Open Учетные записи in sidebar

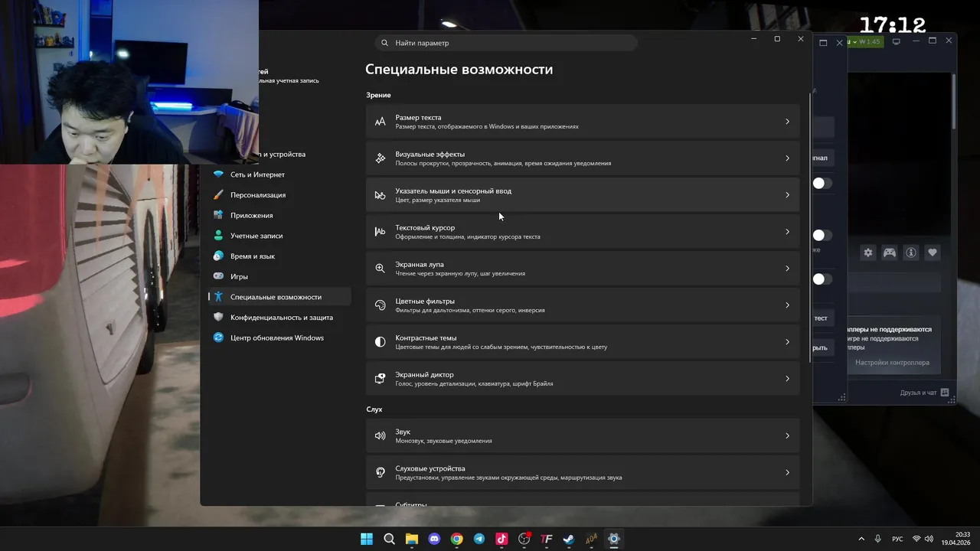pos(279,236)
